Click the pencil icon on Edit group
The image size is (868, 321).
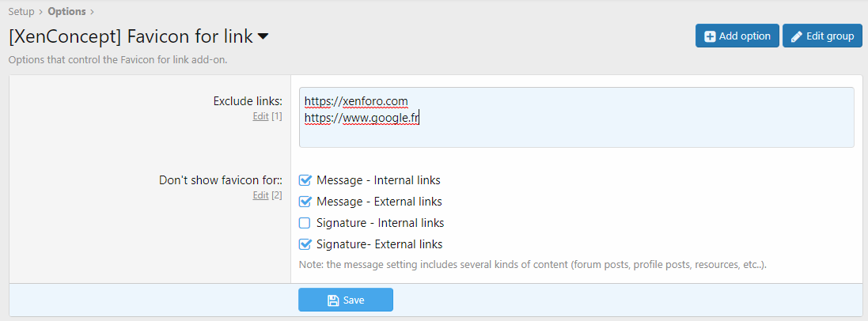point(797,36)
